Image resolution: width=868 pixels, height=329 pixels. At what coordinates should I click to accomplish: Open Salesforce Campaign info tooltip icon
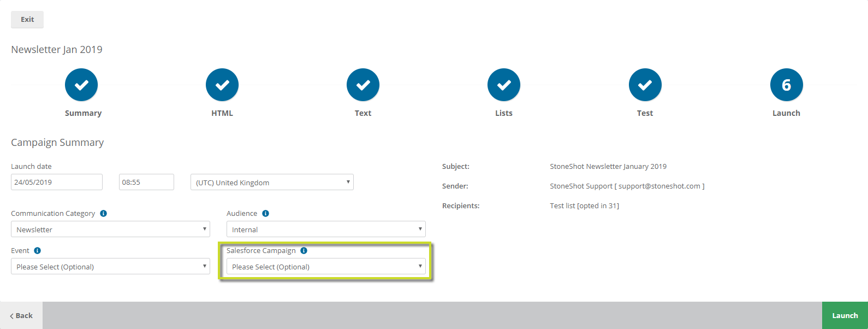coord(304,250)
